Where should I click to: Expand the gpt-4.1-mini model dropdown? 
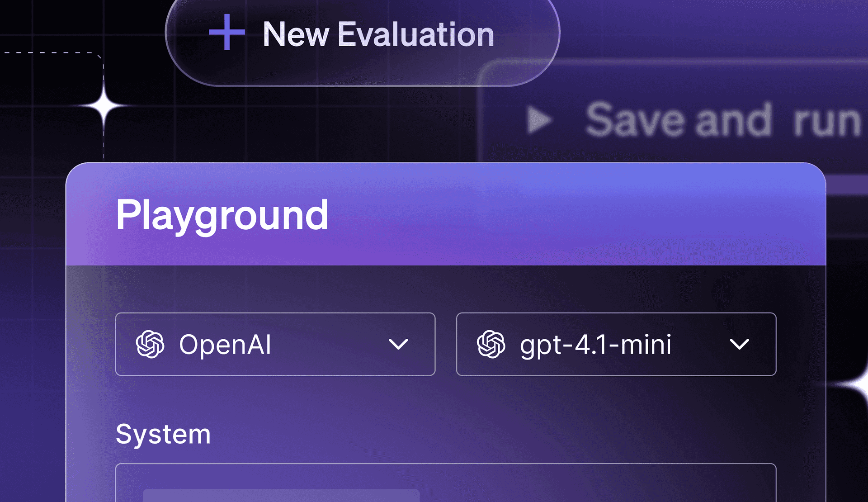pyautogui.click(x=616, y=345)
